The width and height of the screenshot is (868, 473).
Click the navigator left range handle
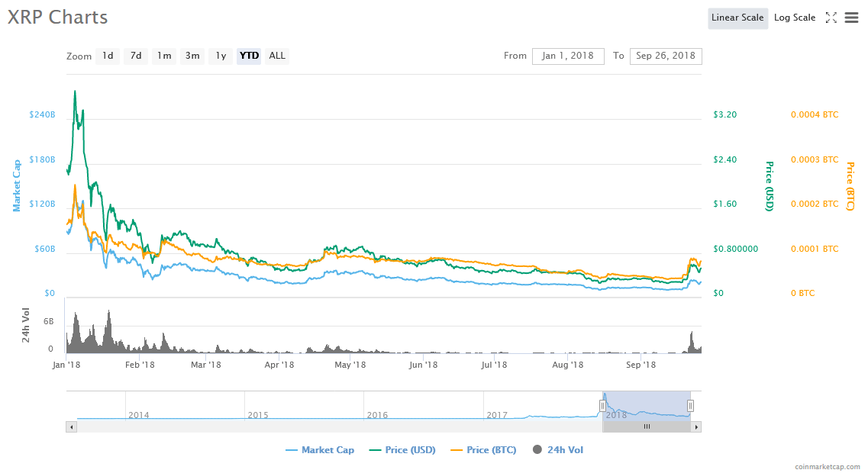(603, 406)
